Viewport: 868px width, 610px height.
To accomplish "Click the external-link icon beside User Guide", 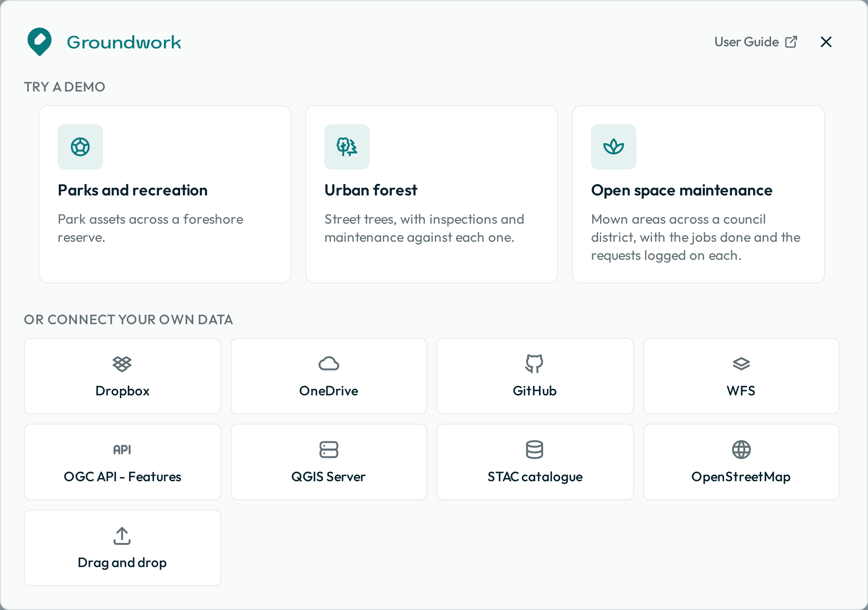I will point(791,42).
